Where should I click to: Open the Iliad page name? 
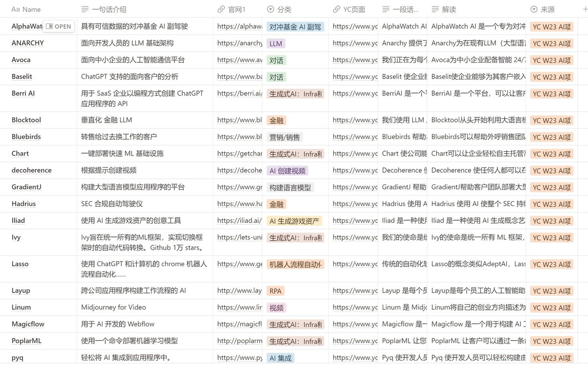click(x=18, y=220)
